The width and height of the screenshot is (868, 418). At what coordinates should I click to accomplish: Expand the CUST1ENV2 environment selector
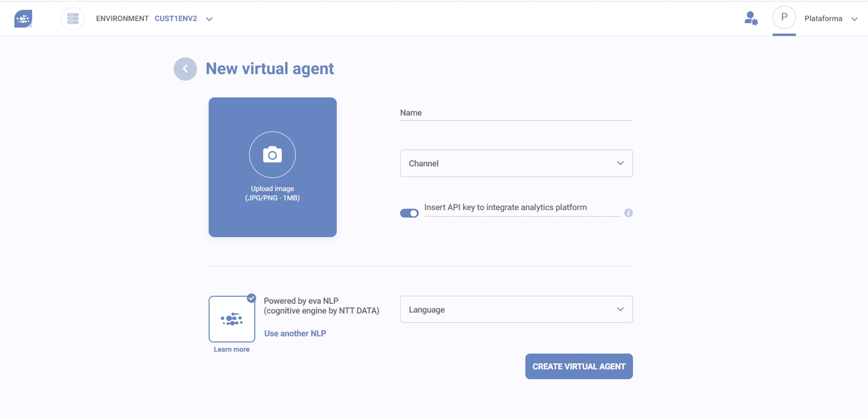[x=209, y=19]
